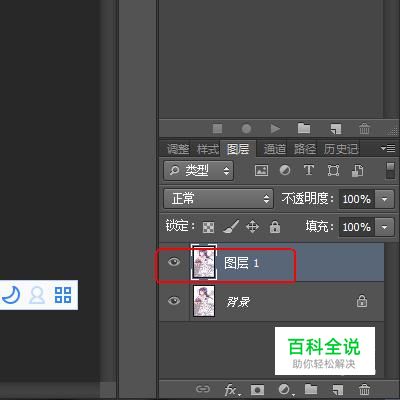Hide the 背景 layer eye icon
This screenshot has width=400, height=400.
(x=174, y=301)
